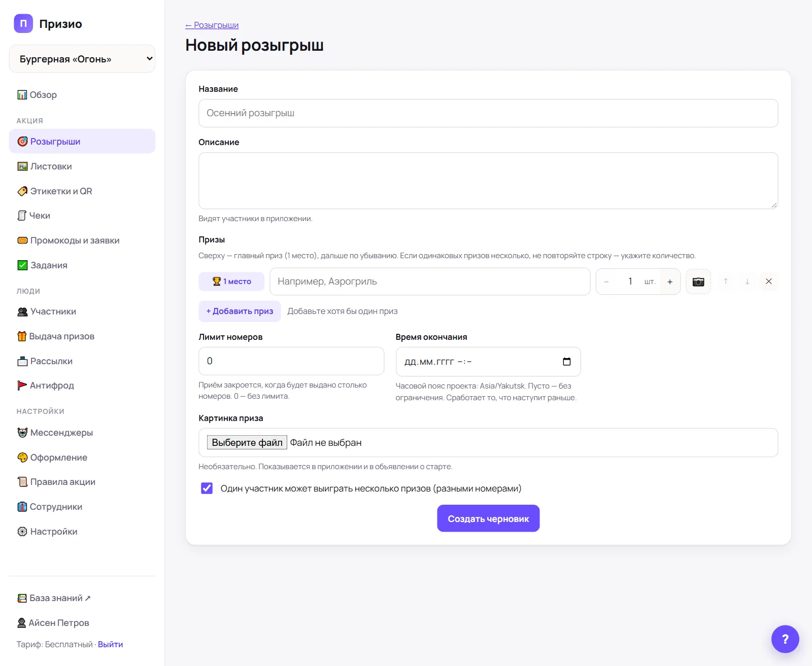The image size is (812, 666).
Task: Click the Антифрод flag icon
Action: coord(22,385)
